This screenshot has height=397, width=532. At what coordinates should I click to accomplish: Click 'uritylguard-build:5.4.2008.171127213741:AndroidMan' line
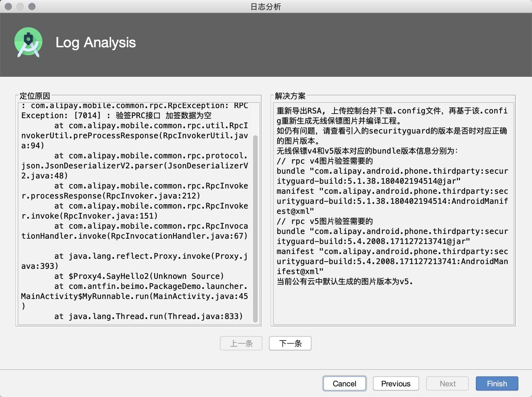[x=392, y=261]
